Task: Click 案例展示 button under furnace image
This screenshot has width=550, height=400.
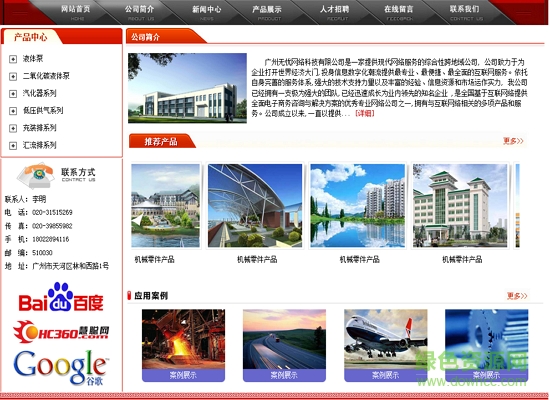Action: (x=183, y=375)
